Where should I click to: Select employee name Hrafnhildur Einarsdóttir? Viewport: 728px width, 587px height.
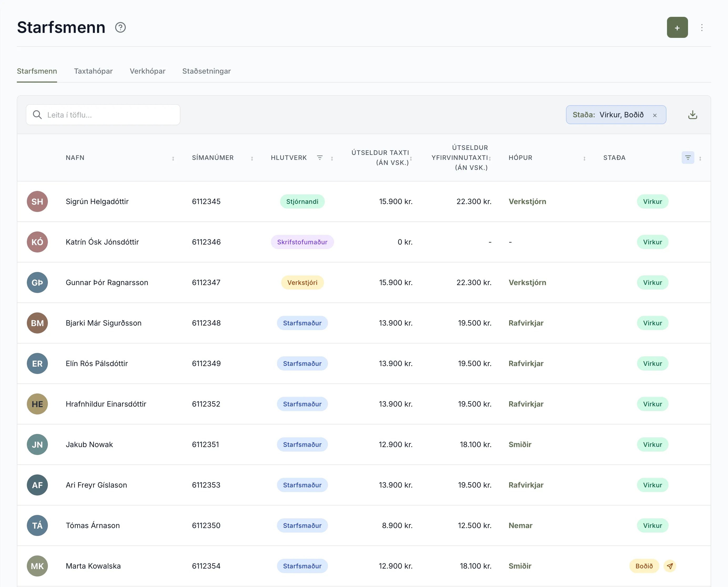coord(106,404)
